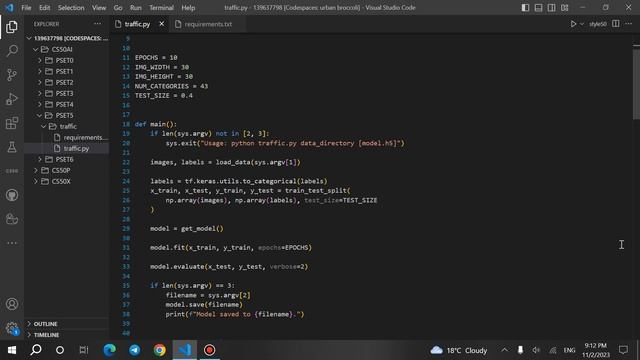The height and width of the screenshot is (360, 640).
Task: Expand the PSET1 folder
Action: pos(67,71)
